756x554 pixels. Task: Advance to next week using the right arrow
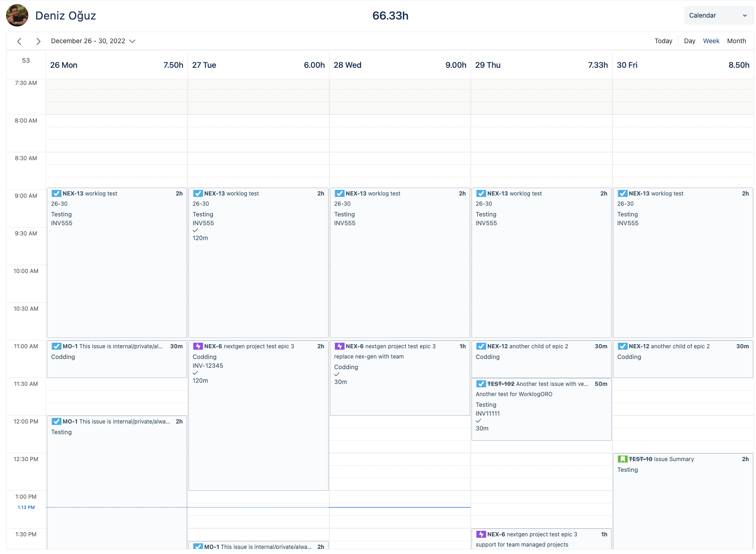(x=39, y=41)
